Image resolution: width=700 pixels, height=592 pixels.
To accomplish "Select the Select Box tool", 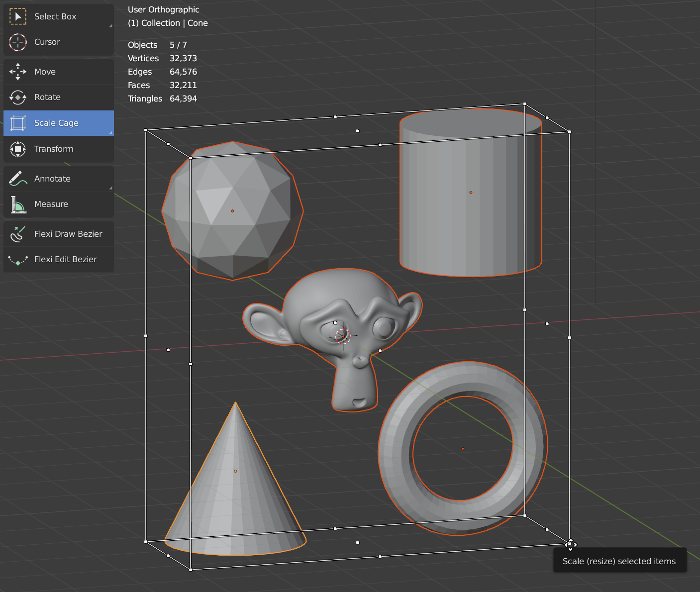I will pyautogui.click(x=55, y=16).
